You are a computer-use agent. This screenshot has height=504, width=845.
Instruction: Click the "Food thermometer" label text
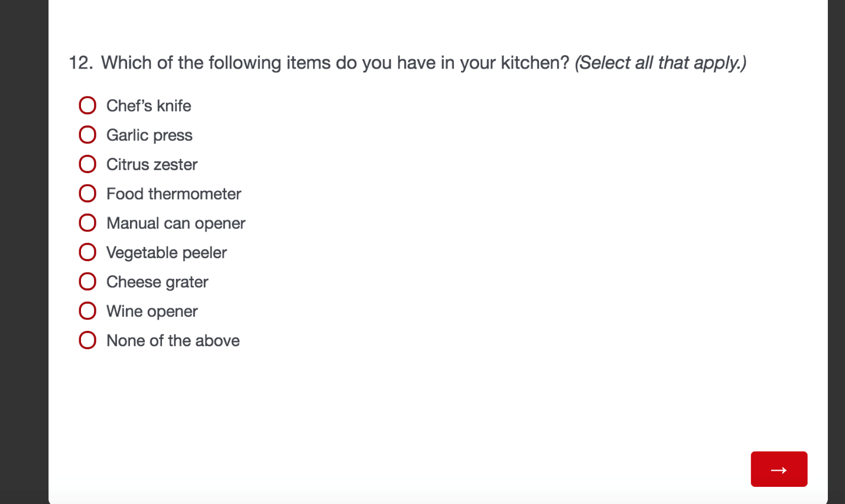[x=174, y=194]
